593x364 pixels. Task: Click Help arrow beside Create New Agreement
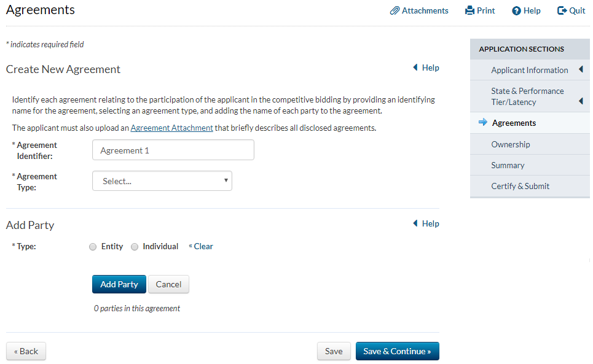pyautogui.click(x=415, y=68)
